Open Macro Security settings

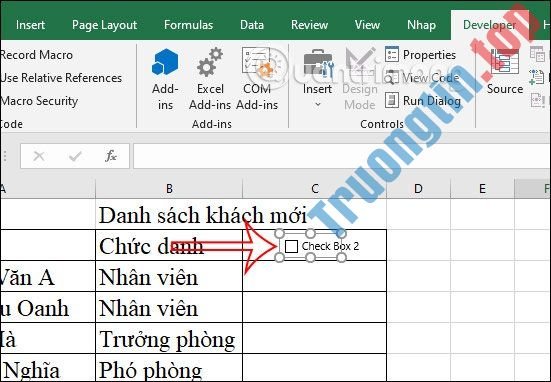39,101
